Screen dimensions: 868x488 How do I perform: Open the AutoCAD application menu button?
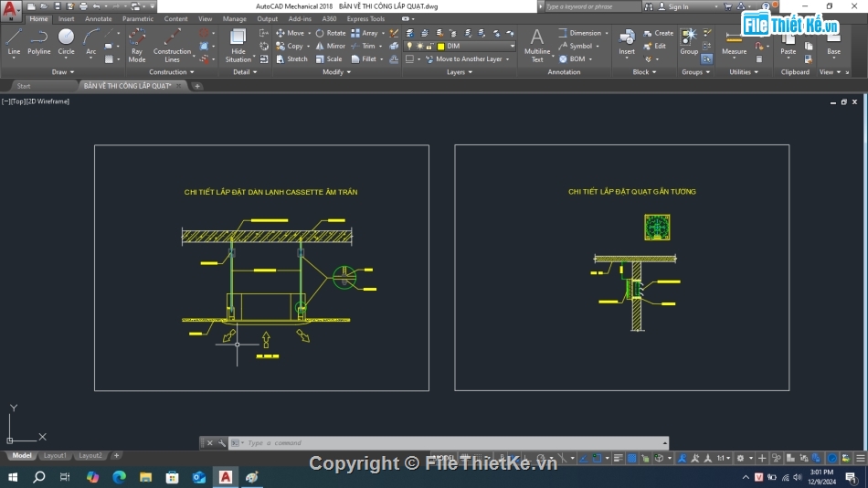pos(10,10)
